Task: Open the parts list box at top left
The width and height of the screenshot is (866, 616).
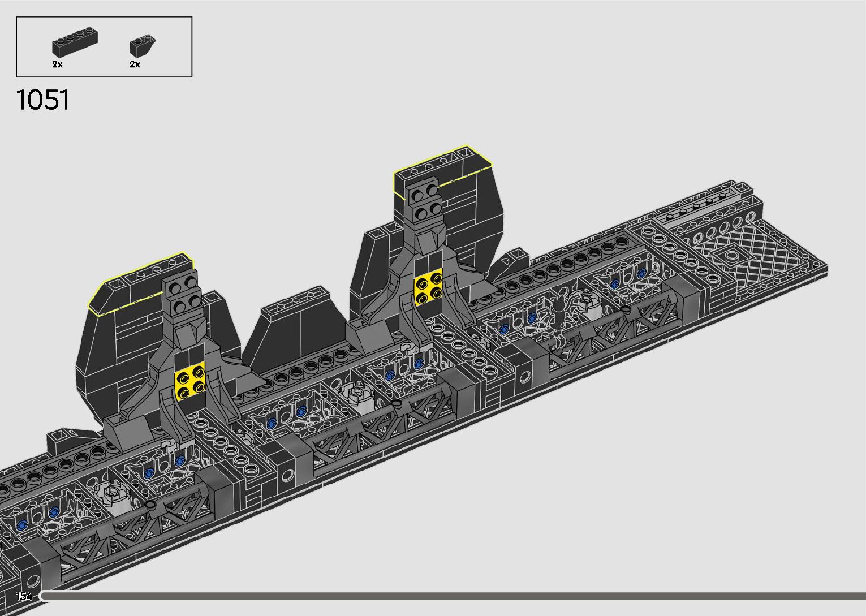Action: click(x=104, y=47)
